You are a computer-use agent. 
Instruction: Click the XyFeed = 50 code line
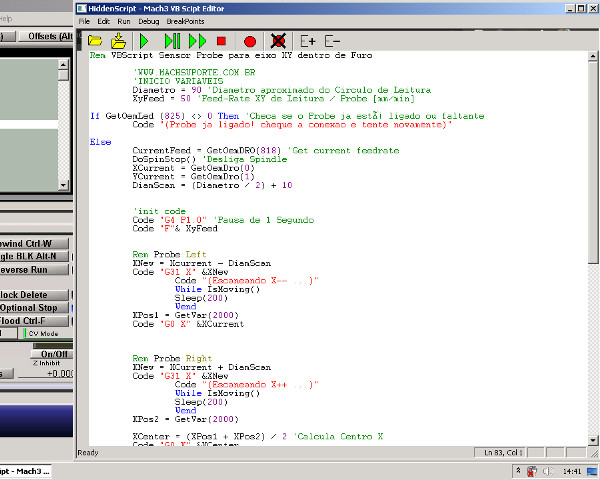click(273, 99)
